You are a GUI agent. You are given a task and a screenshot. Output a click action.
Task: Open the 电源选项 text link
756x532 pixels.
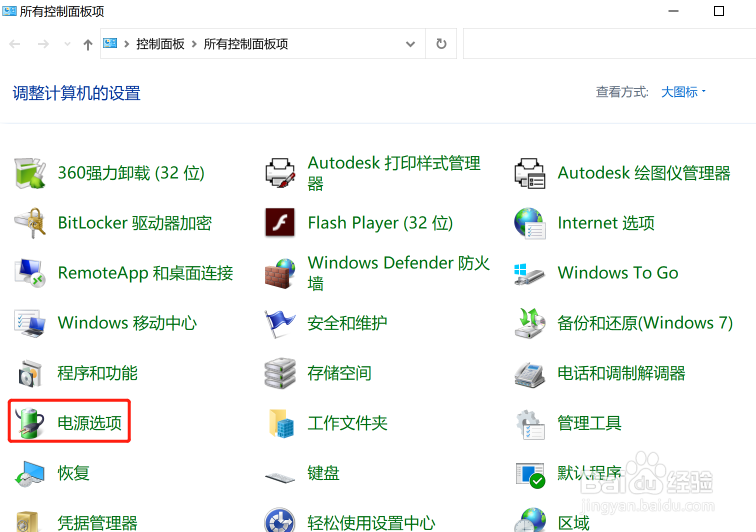click(x=89, y=423)
